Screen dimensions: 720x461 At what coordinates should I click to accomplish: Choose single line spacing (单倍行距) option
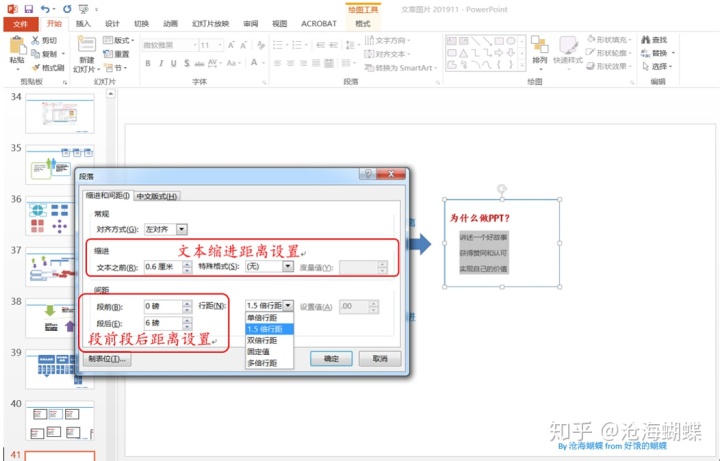pyautogui.click(x=270, y=318)
